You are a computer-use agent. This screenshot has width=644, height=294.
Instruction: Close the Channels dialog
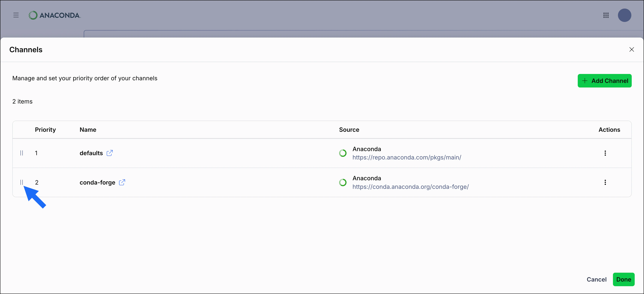pyautogui.click(x=632, y=49)
